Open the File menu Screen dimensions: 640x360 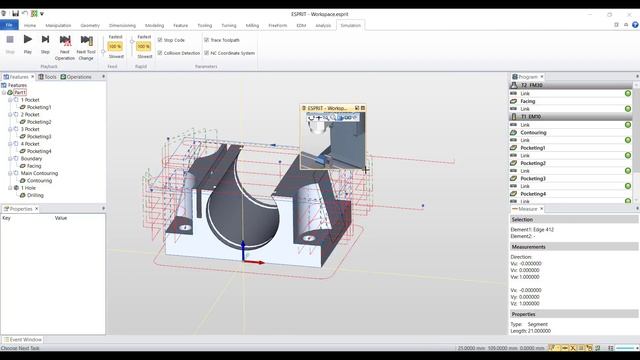[x=9, y=25]
